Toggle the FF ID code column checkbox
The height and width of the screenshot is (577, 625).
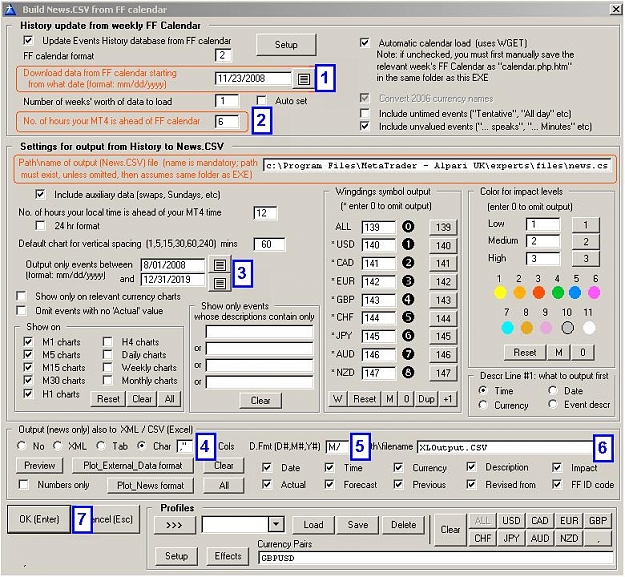(556, 484)
